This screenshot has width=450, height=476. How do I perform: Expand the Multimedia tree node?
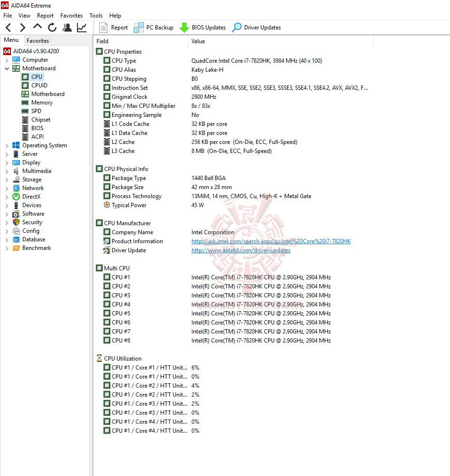(7, 171)
